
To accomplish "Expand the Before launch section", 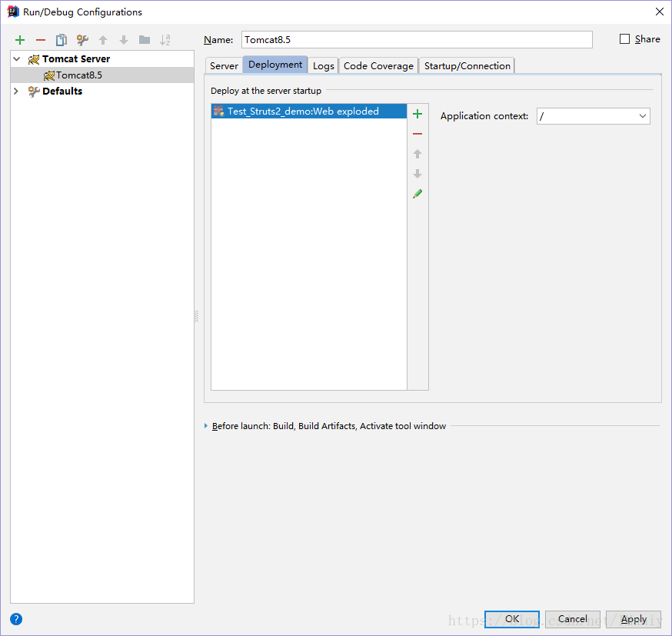I will [x=206, y=425].
